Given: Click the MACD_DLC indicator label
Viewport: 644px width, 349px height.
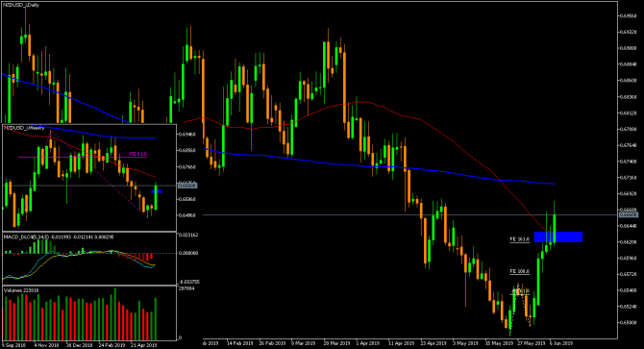Looking at the screenshot, I should pyautogui.click(x=59, y=237).
